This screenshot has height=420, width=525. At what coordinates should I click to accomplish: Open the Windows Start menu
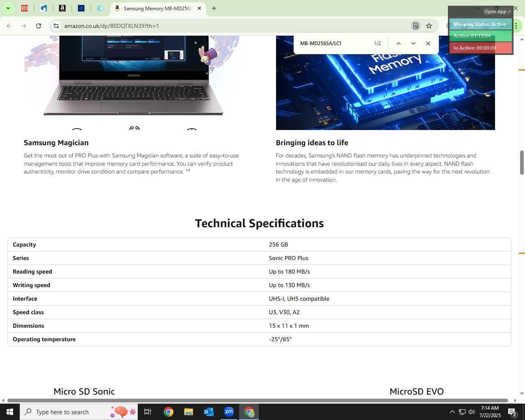click(x=10, y=412)
